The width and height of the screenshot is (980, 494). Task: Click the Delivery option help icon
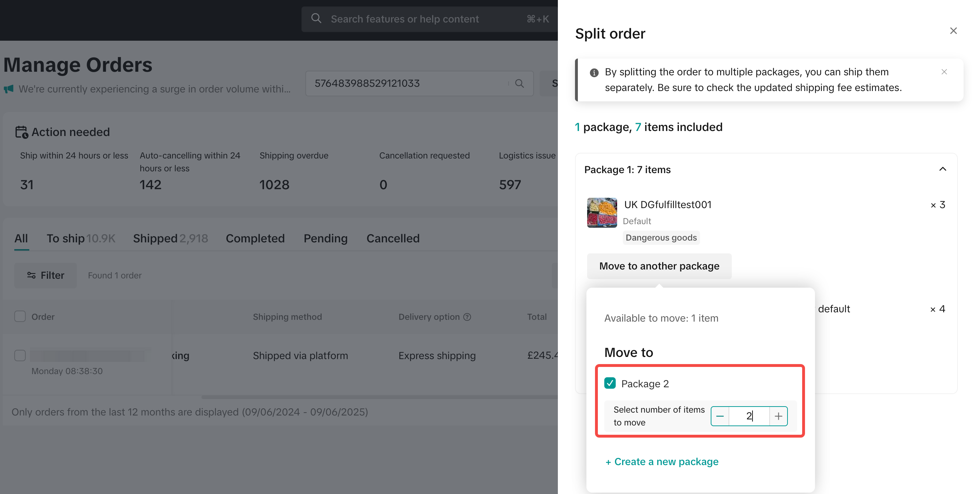(467, 317)
